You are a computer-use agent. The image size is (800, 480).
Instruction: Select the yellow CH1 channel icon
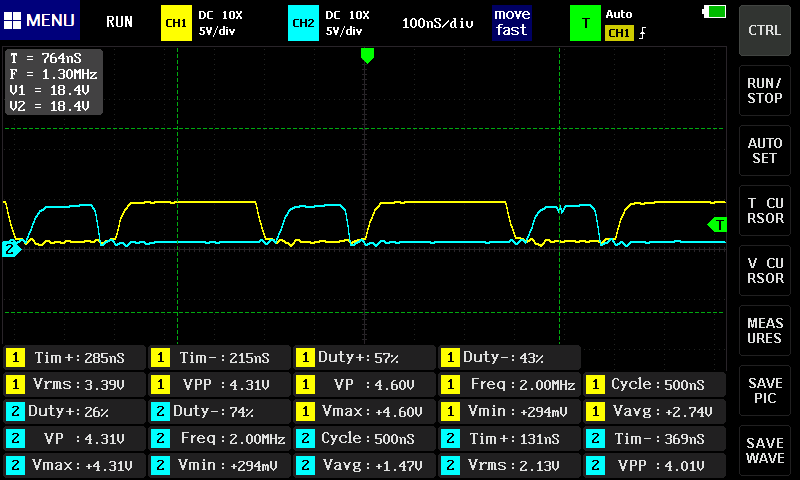(x=176, y=23)
